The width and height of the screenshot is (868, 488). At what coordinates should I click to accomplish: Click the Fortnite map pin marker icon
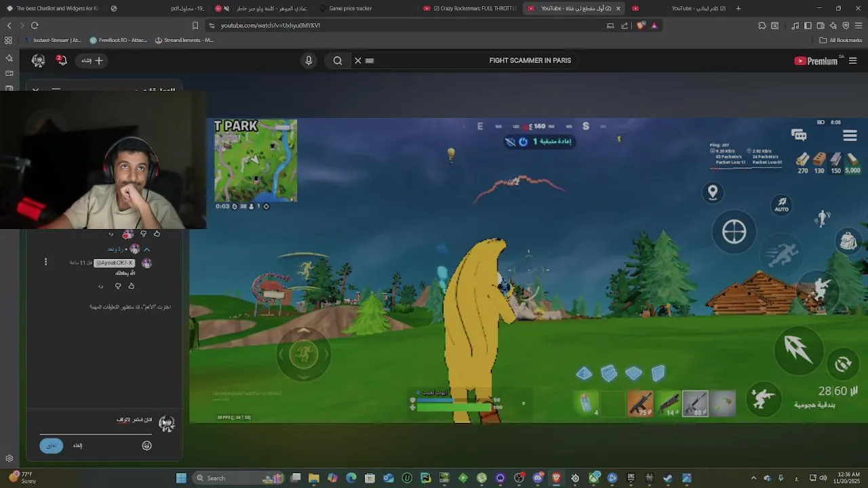(x=713, y=192)
